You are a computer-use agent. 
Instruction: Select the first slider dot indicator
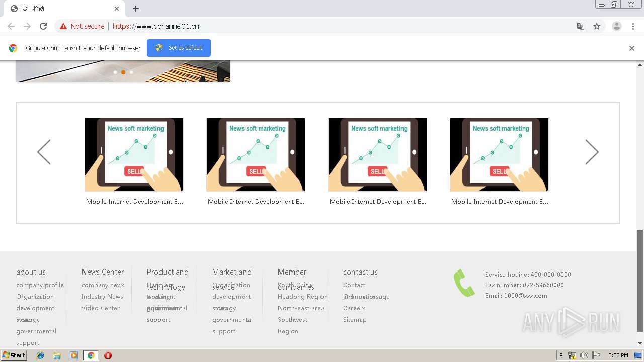pos(115,72)
